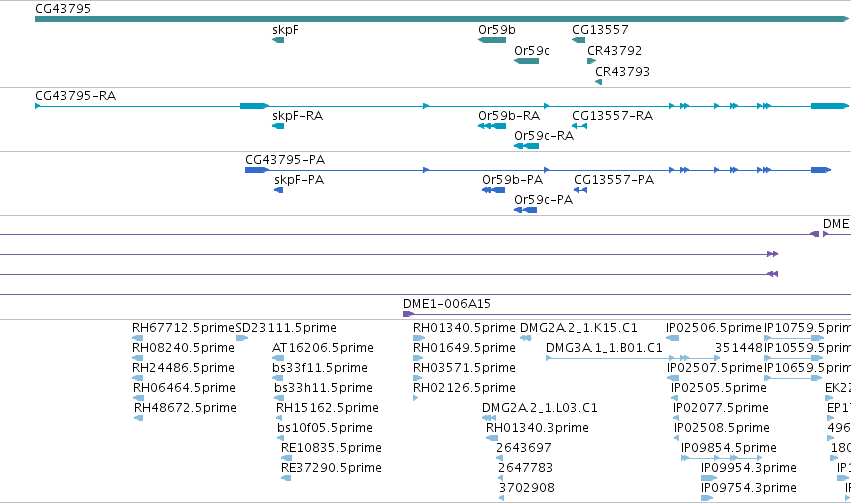Select the CG13557-PA protein label
The height and width of the screenshot is (503, 851).
pos(614,180)
